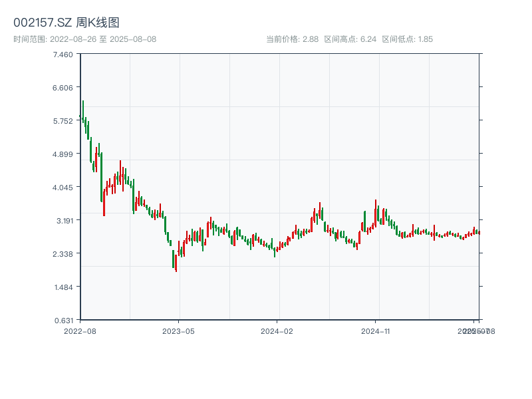Click the 区间高点 6.24 label
Image resolution: width=532 pixels, height=399 pixels.
click(350, 39)
